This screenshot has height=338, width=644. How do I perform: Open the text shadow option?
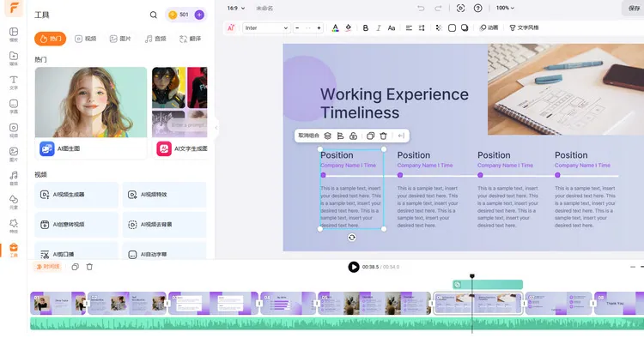[465, 28]
